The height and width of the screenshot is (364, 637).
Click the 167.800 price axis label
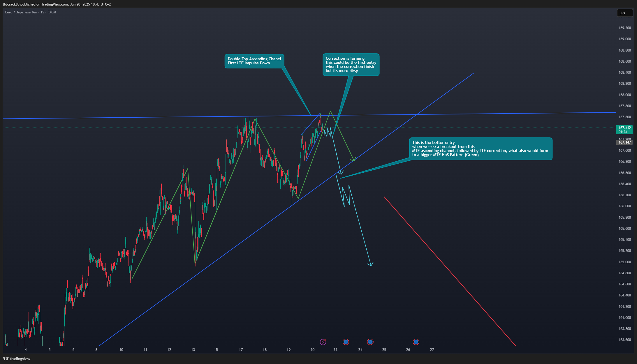point(625,106)
